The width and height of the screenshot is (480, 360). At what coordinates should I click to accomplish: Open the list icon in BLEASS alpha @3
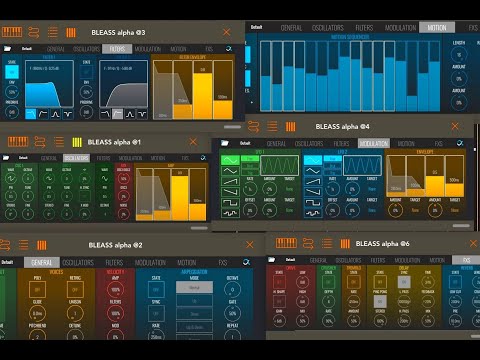point(53,32)
